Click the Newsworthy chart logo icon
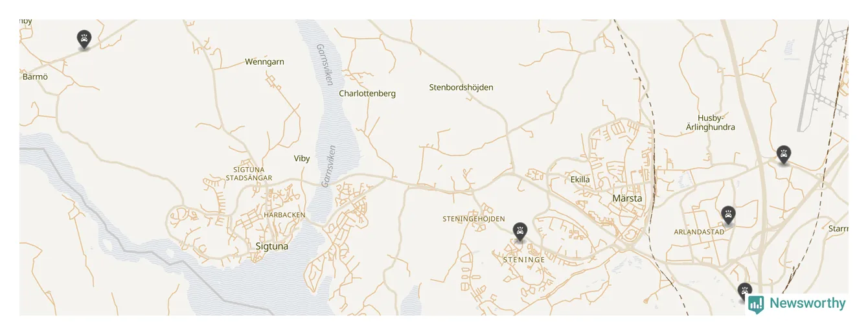Viewport: 868px width, 335px height. 756,304
